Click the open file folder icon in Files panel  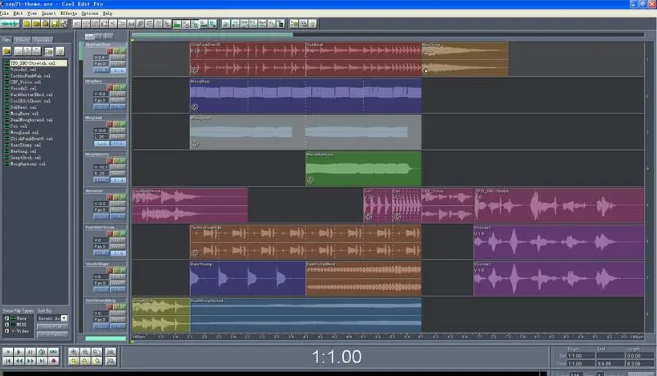7,51
